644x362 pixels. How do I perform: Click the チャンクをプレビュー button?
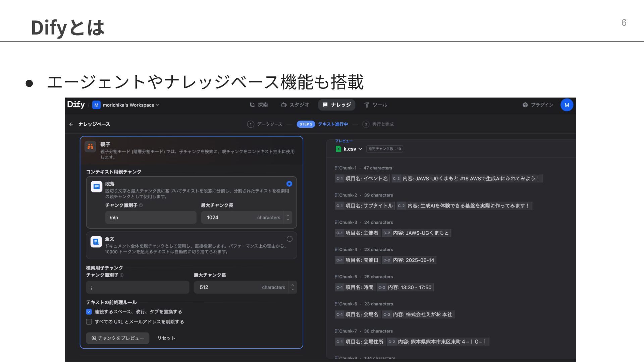118,338
